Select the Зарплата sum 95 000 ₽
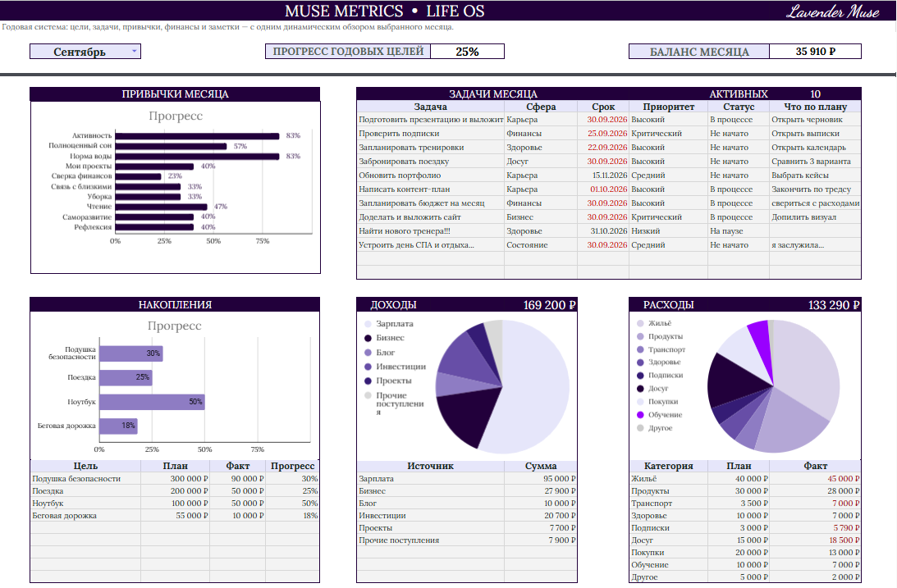The width and height of the screenshot is (897, 588). pyautogui.click(x=541, y=479)
